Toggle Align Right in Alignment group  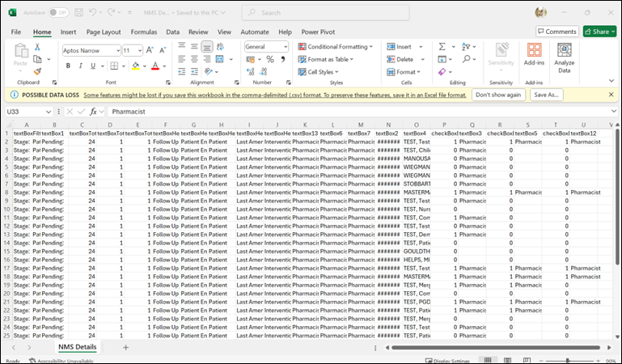point(207,59)
